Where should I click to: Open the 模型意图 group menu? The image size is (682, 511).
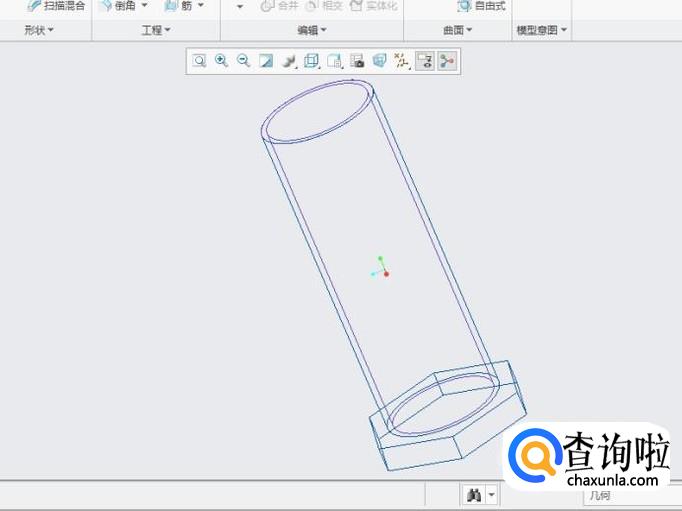[541, 30]
